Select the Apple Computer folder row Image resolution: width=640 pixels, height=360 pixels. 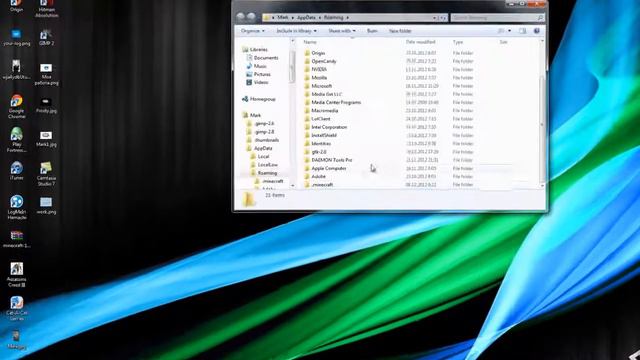click(x=329, y=168)
